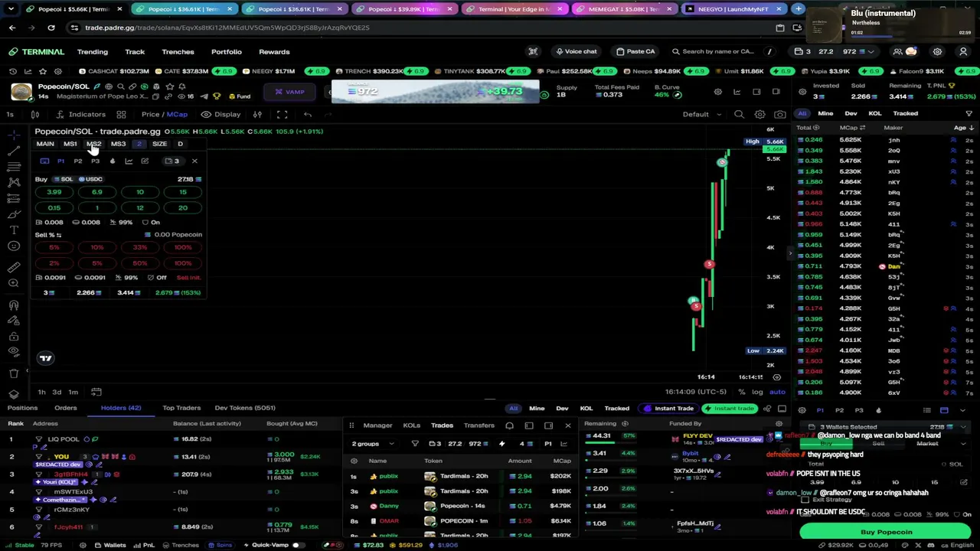Toggle sell protection Off setting
The height and width of the screenshot is (551, 980).
[157, 277]
